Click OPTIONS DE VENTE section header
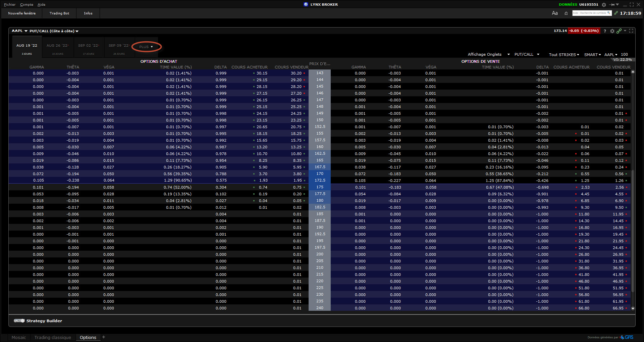The height and width of the screenshot is (342, 644). pyautogui.click(x=480, y=61)
